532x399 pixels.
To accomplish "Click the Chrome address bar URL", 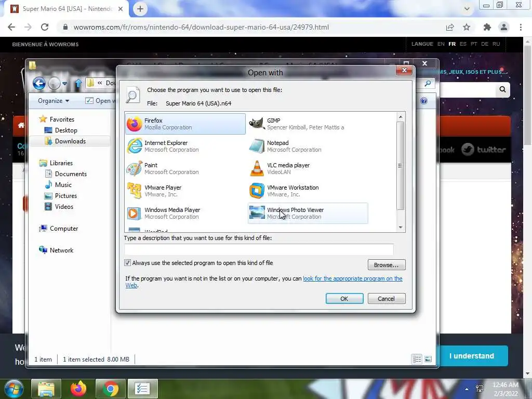I will click(x=201, y=27).
